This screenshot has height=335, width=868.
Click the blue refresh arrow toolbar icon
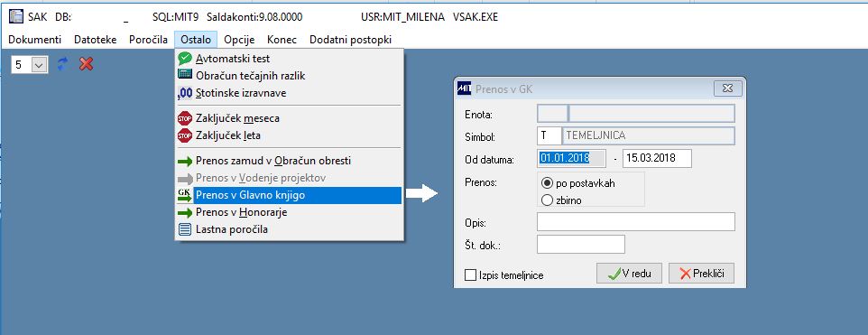tap(62, 64)
